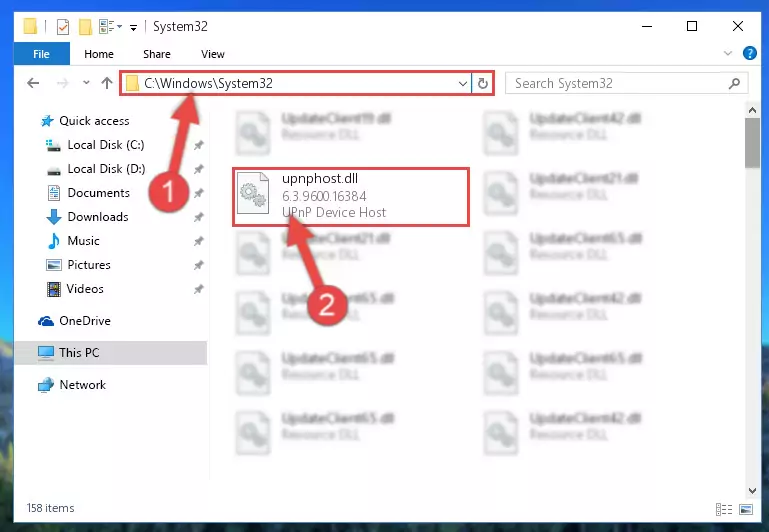Click the Forward navigation arrow

pos(62,83)
